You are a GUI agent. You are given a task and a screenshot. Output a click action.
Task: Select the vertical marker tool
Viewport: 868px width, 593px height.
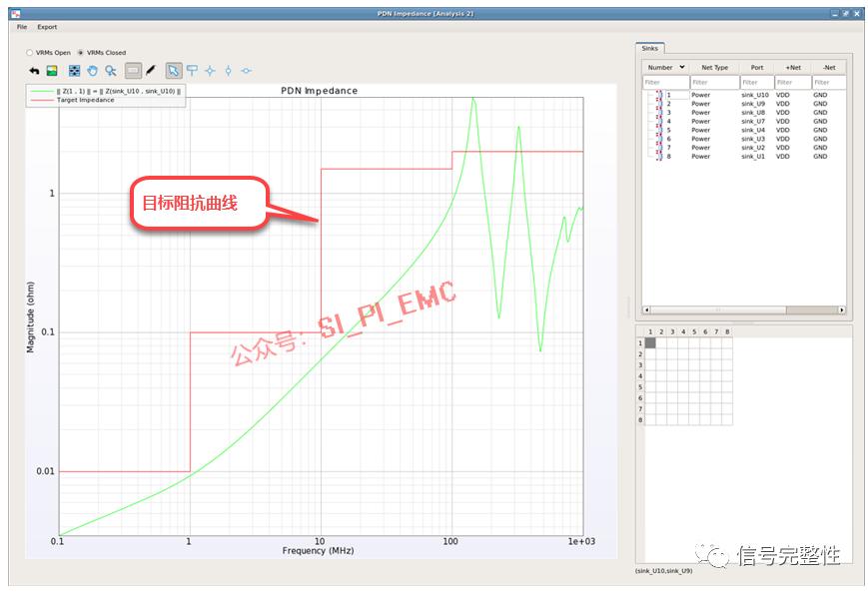[x=228, y=71]
